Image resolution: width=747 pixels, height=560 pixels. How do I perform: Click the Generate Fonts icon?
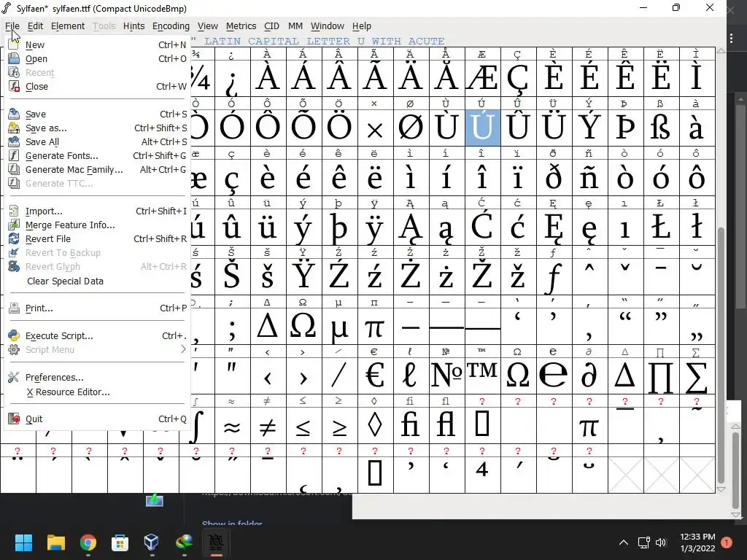[14, 155]
